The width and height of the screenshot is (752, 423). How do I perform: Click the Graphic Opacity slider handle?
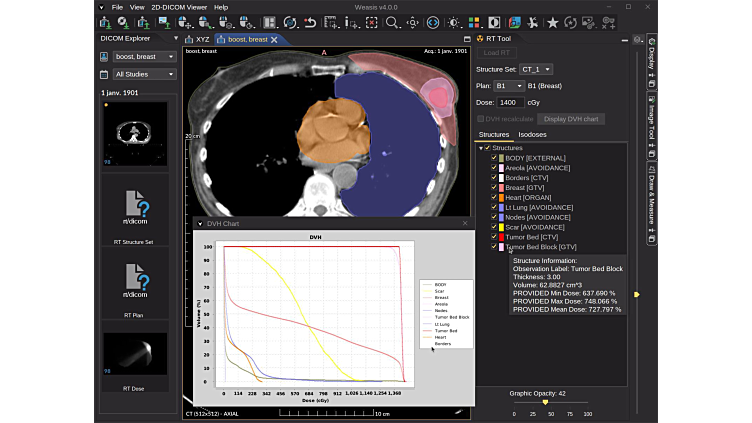point(545,402)
